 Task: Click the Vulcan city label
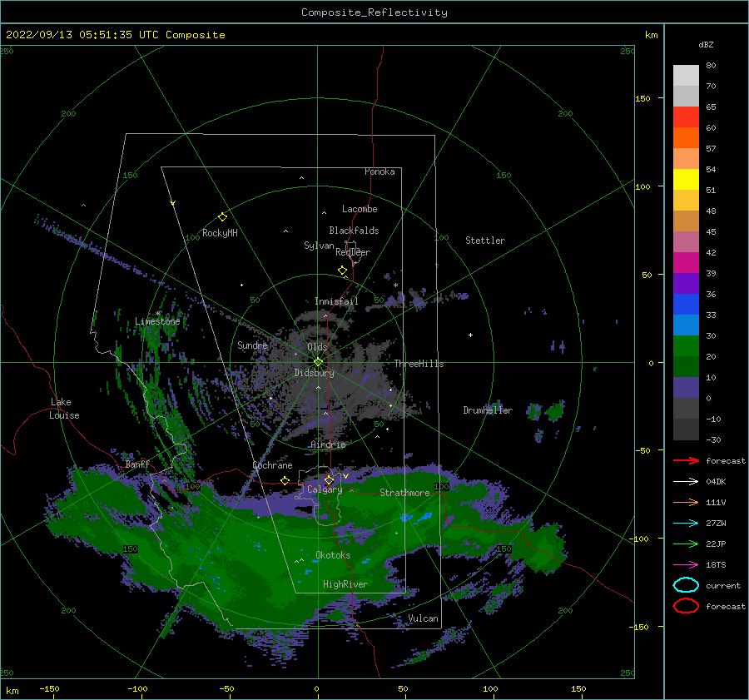pos(424,618)
